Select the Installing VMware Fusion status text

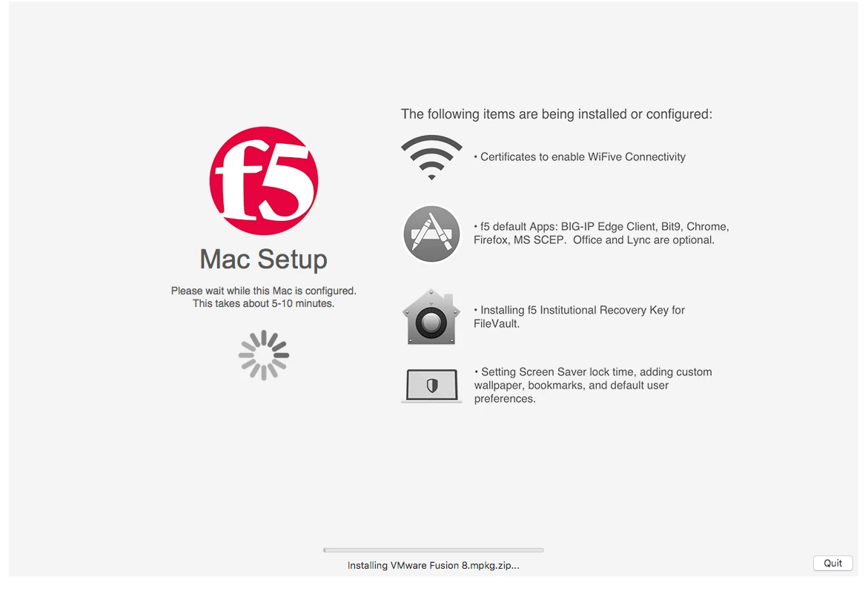tap(434, 566)
